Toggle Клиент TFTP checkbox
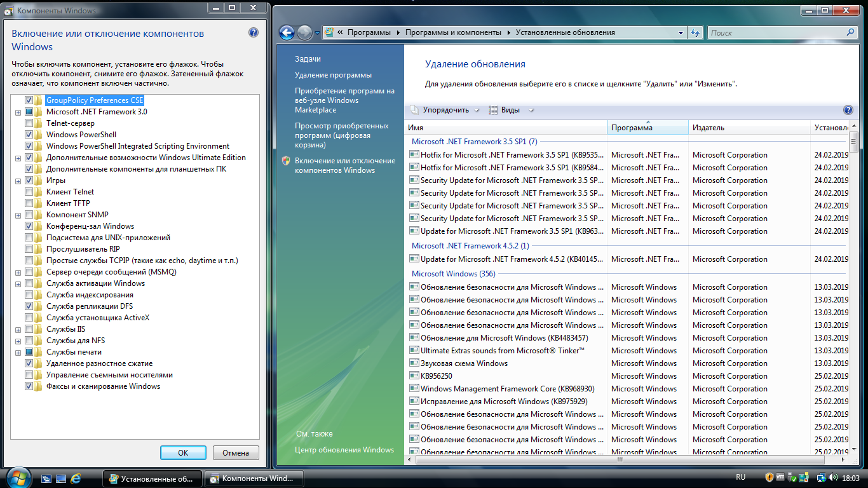Image resolution: width=868 pixels, height=488 pixels. coord(29,203)
